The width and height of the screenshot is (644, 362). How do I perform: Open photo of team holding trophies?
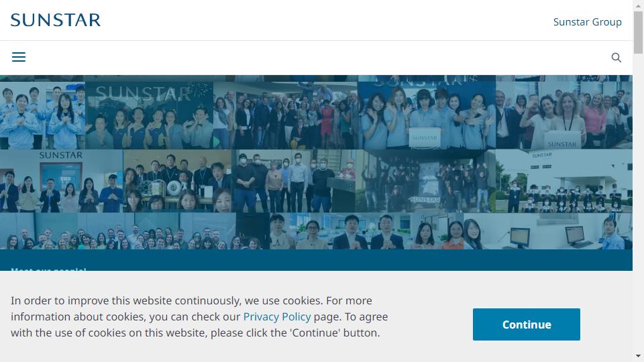pos(177,181)
